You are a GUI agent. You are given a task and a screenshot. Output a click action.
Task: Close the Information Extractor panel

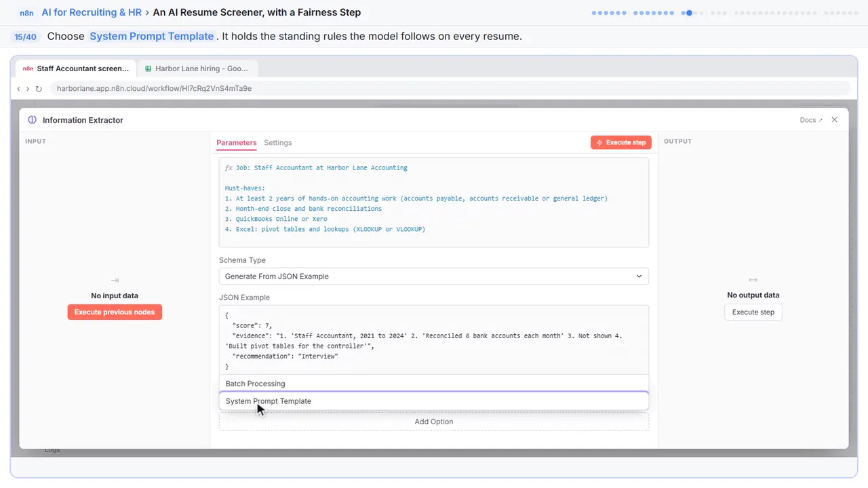click(x=835, y=119)
